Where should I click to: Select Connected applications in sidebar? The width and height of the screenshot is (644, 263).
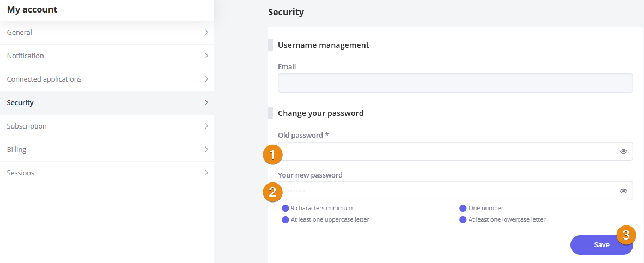44,79
